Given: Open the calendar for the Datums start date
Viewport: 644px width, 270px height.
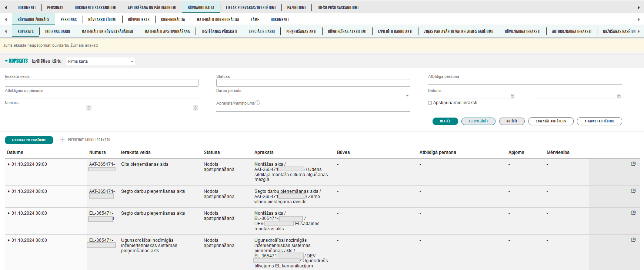Looking at the screenshot, I should coord(513,96).
